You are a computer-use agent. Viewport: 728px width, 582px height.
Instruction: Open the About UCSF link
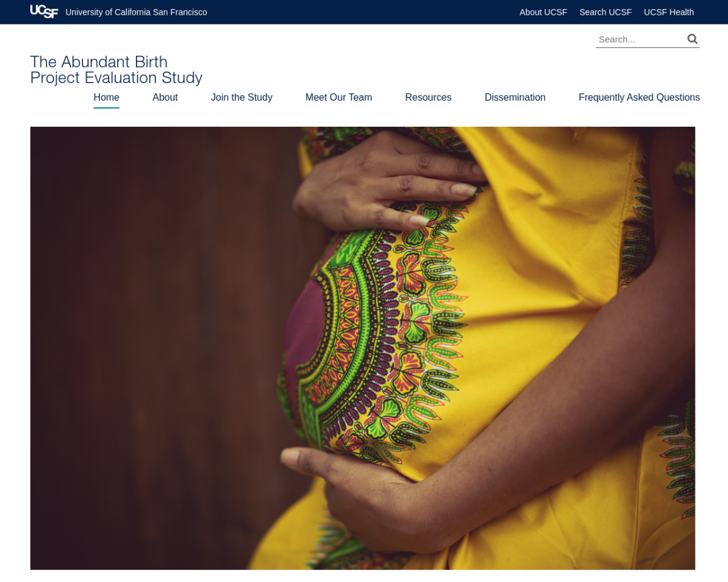click(x=543, y=12)
